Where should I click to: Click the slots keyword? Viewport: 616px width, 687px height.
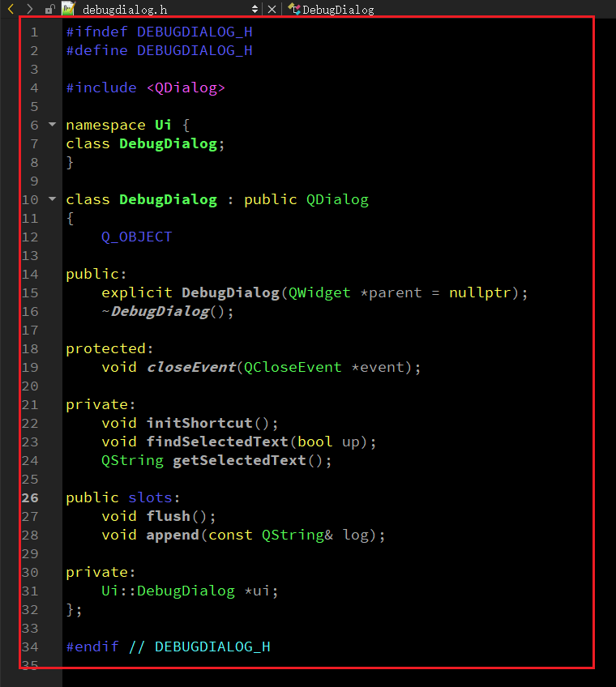click(x=150, y=497)
